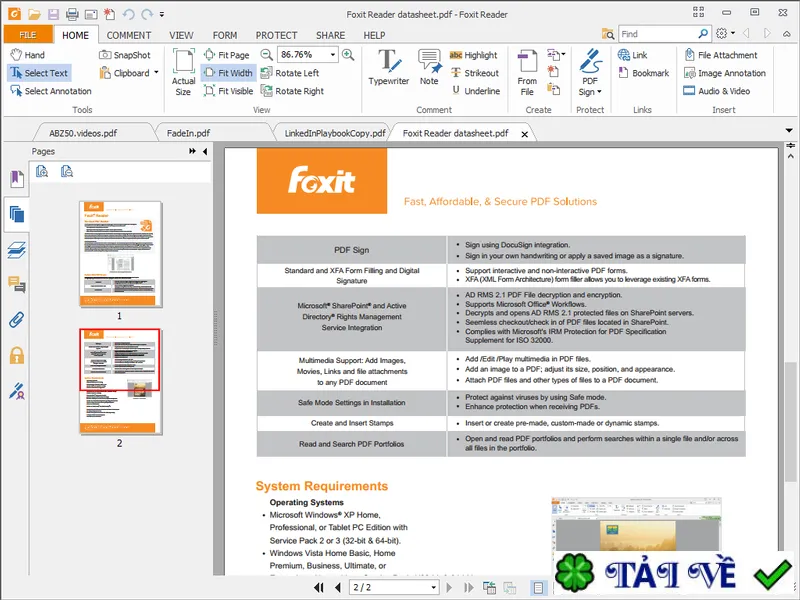
Task: Open the zoom percentage dropdown
Action: coord(333,55)
